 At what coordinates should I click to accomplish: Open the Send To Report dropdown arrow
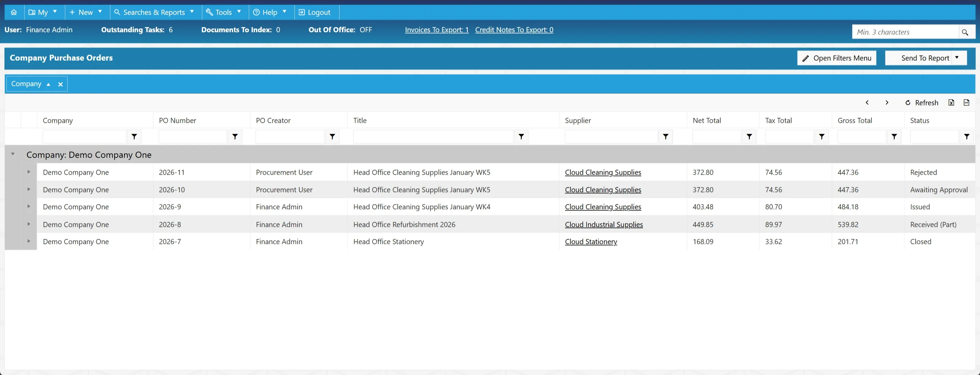[x=957, y=58]
